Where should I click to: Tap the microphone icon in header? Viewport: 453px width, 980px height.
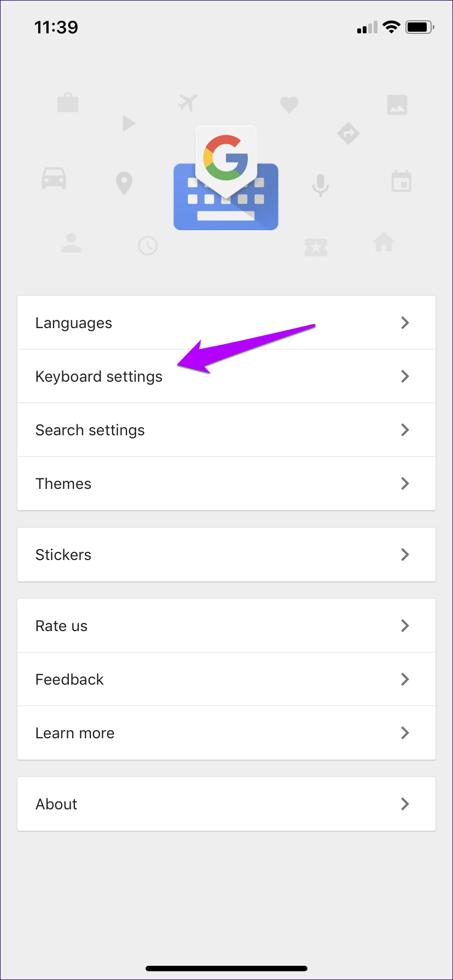coord(321,185)
